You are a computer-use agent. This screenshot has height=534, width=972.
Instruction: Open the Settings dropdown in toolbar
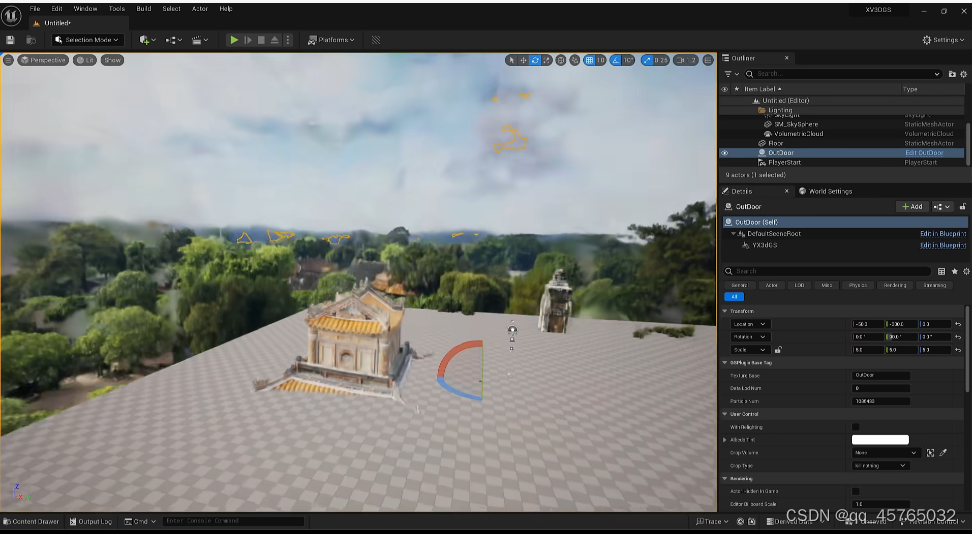943,40
